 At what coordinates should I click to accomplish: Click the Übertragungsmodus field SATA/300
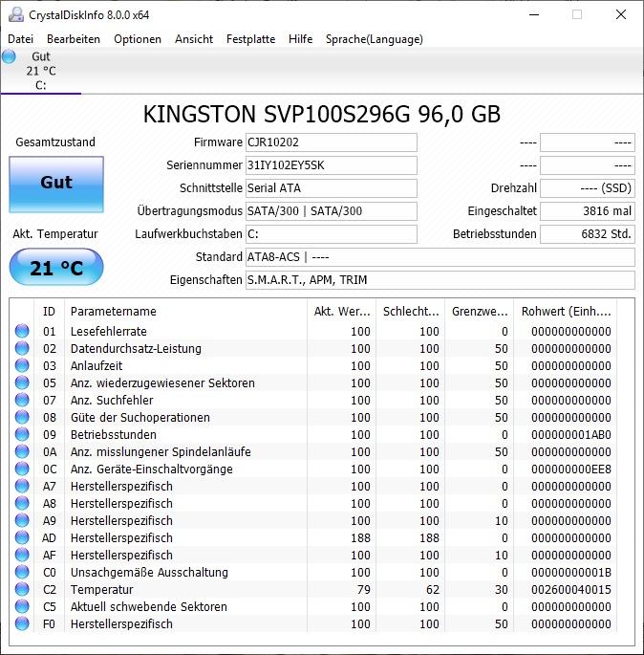pos(332,211)
